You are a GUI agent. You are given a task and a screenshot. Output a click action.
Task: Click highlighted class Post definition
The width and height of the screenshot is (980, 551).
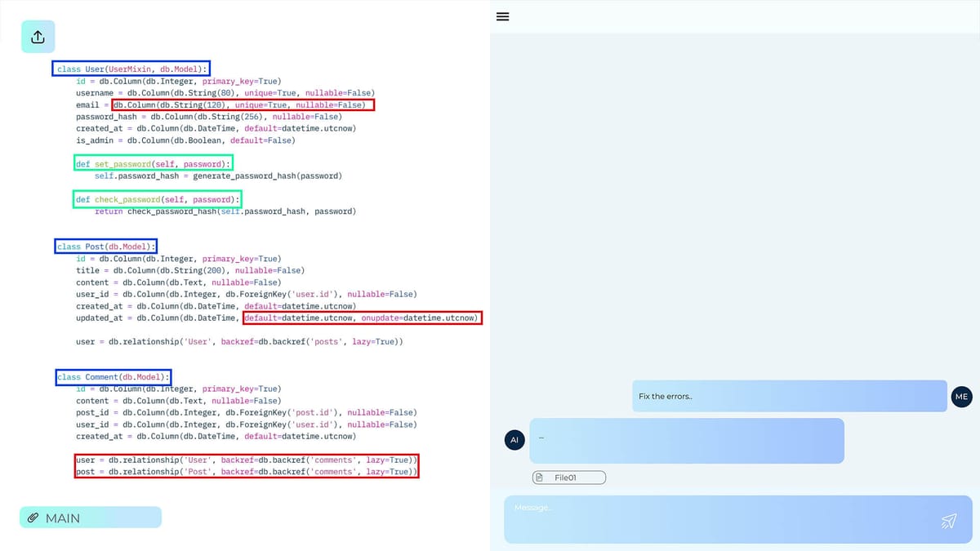(106, 247)
